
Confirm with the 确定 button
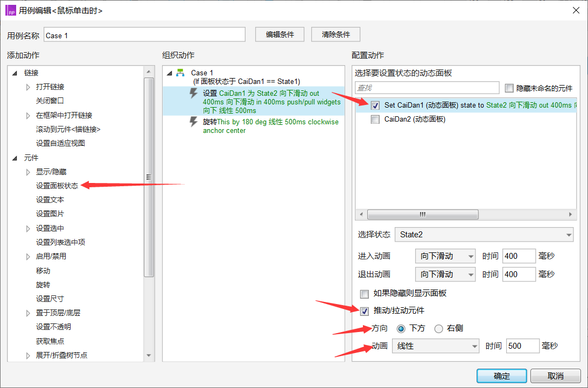coord(502,376)
